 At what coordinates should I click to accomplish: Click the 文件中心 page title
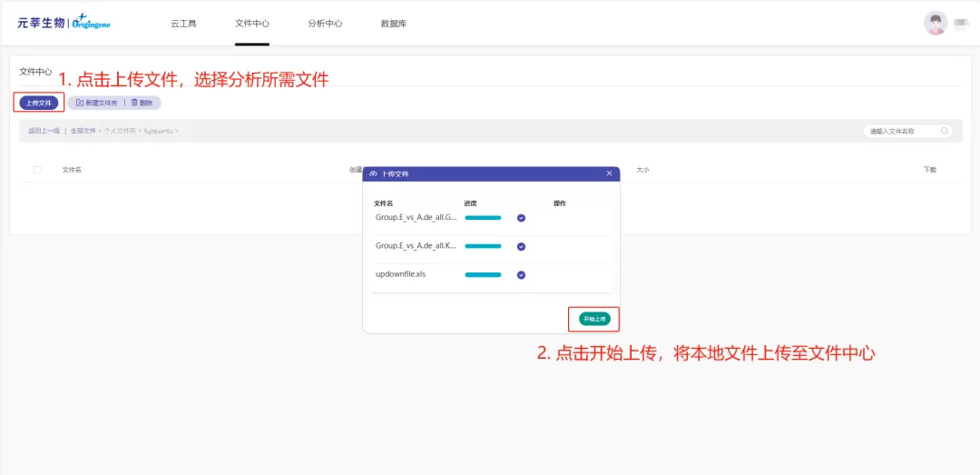35,72
